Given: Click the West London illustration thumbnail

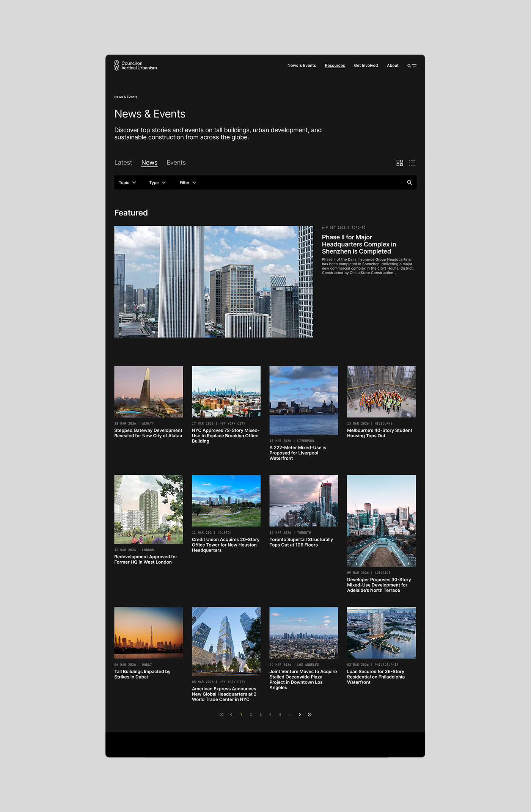Looking at the screenshot, I should [149, 509].
